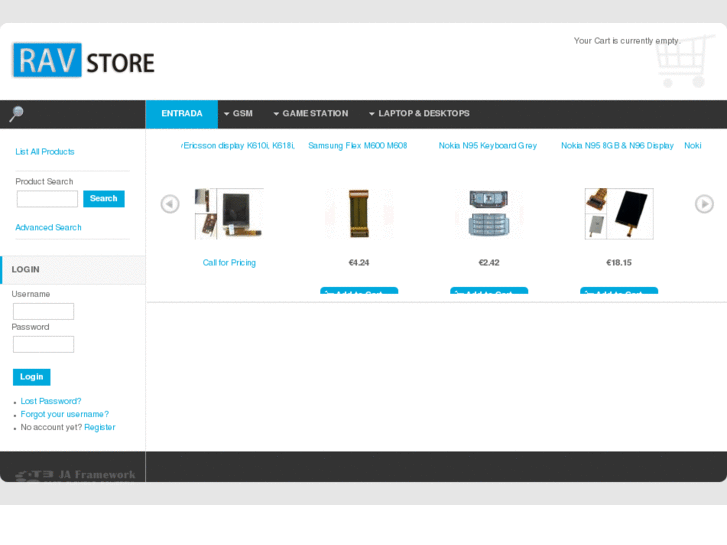Click the €4.24 price text
The height and width of the screenshot is (545, 727).
click(x=359, y=263)
